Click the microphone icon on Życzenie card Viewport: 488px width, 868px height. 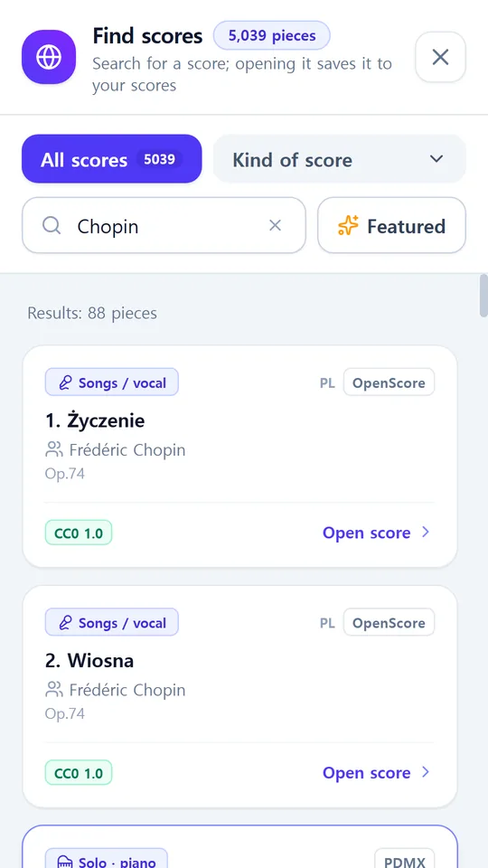click(65, 382)
